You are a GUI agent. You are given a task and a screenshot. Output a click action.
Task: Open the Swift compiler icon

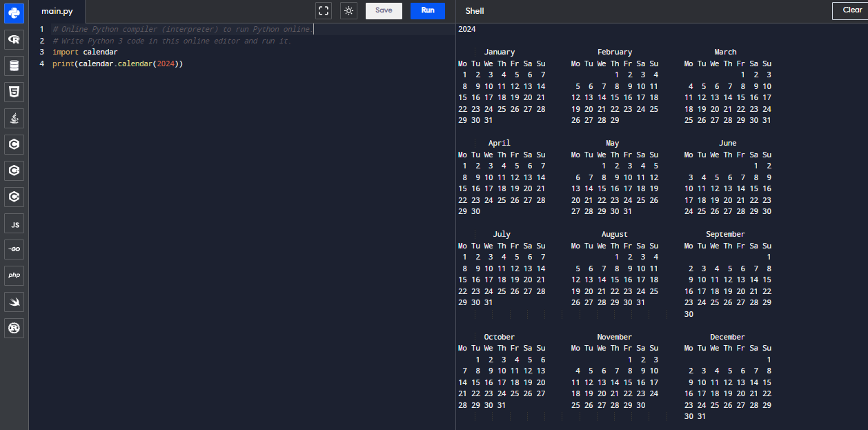click(x=14, y=302)
